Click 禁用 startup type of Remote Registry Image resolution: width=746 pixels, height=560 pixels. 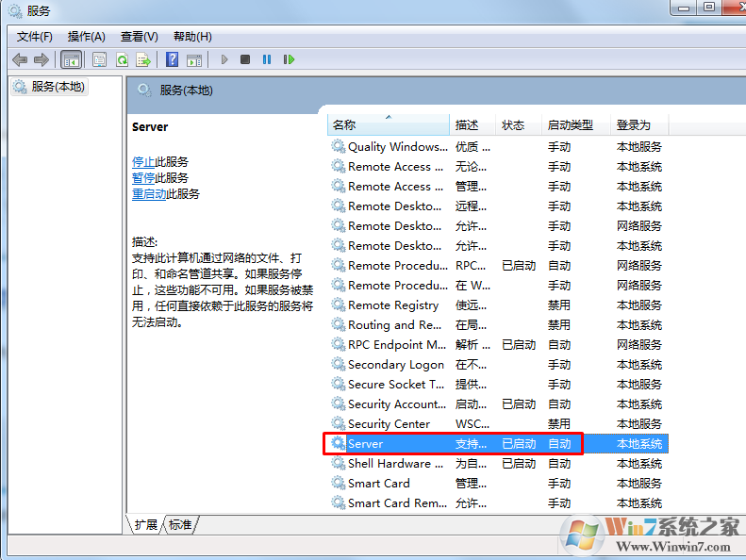[x=559, y=305]
